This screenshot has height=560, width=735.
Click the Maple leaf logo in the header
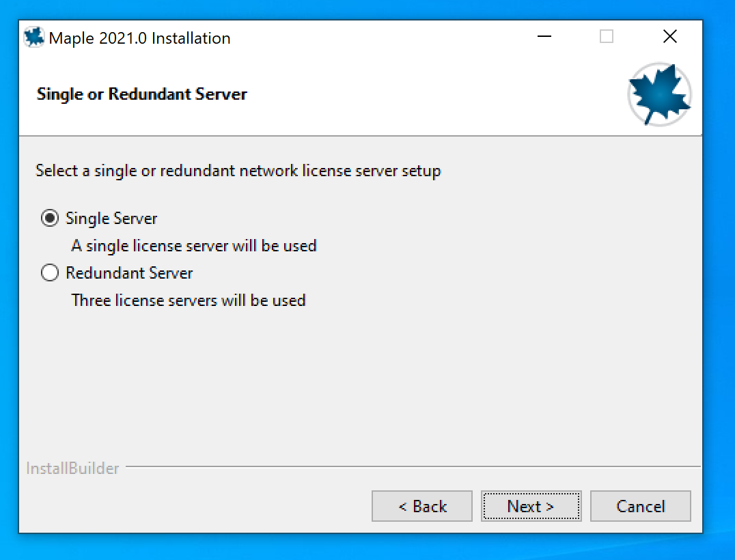(659, 95)
